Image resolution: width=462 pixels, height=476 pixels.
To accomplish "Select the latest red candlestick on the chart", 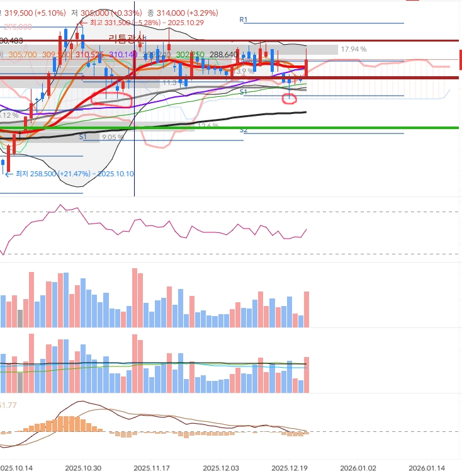I will click(x=306, y=68).
